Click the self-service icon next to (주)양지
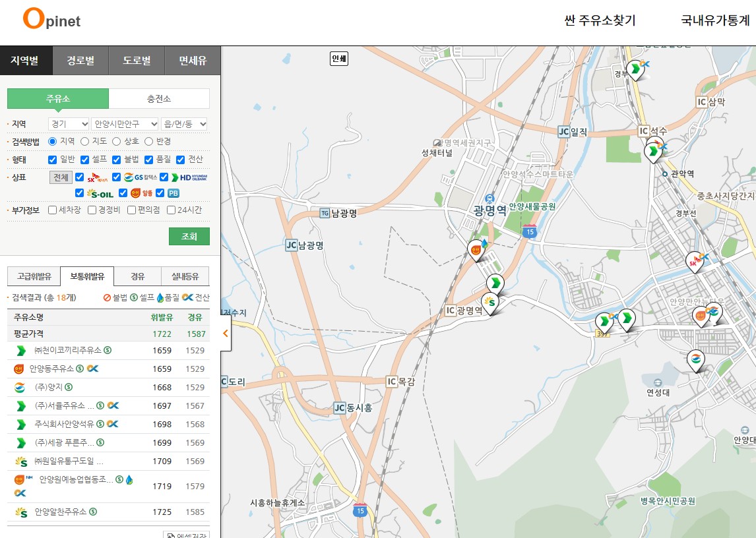The width and height of the screenshot is (756, 538). click(x=69, y=387)
